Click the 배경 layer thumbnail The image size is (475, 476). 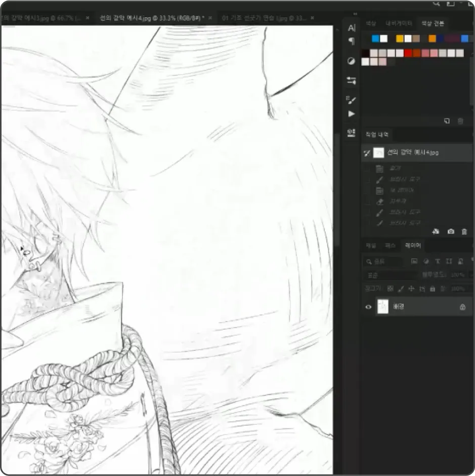382,306
